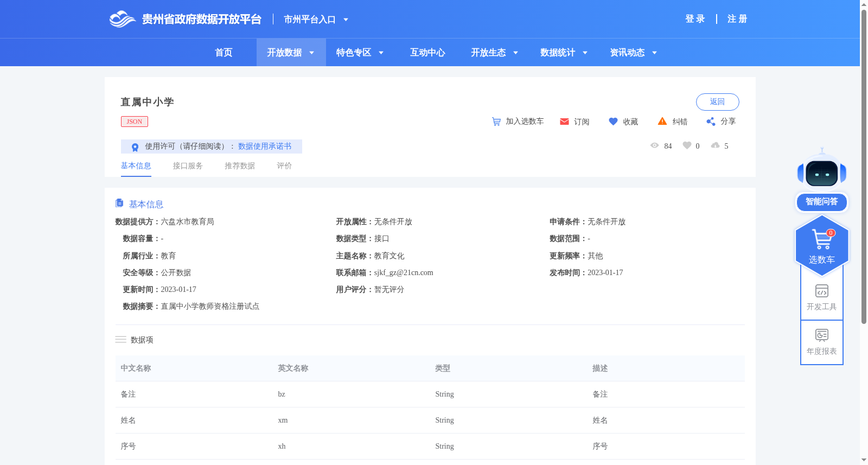Open 互动中心 in navigation bar
This screenshot has height=465, width=868.
pyautogui.click(x=427, y=53)
